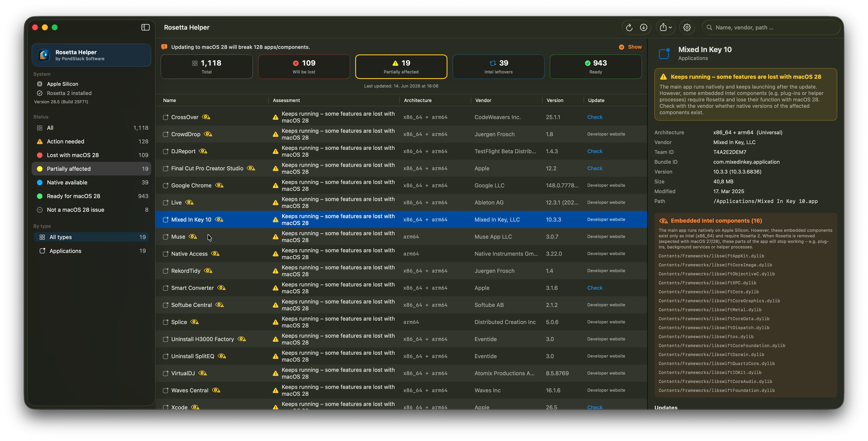This screenshot has height=441, width=868.
Task: Click the eye warning icon next to Muse
Action: [x=193, y=237]
